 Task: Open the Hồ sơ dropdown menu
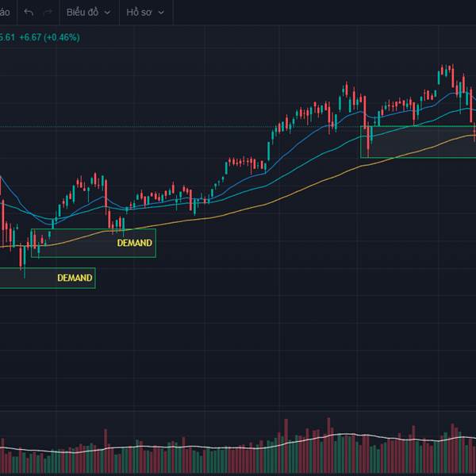click(145, 13)
